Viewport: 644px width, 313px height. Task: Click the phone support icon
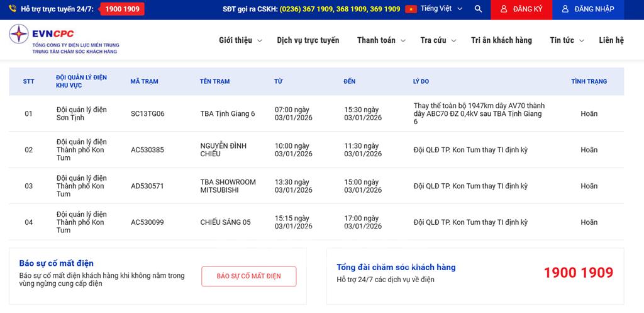pos(13,9)
